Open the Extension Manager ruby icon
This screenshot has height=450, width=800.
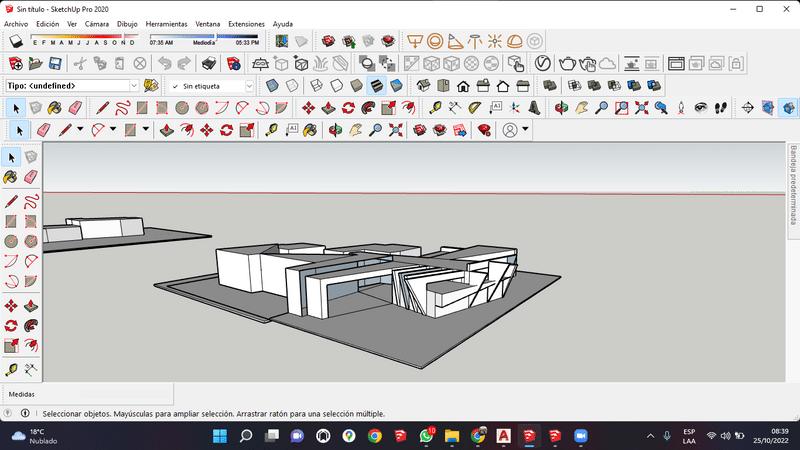[x=484, y=131]
